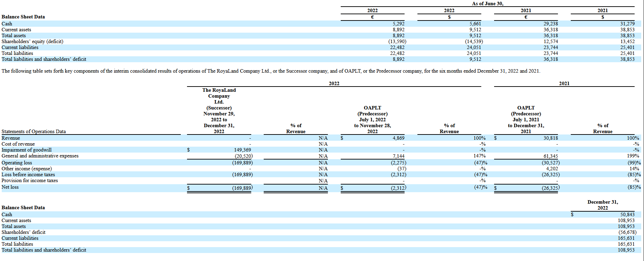This screenshot has width=644, height=261.
Task: Click December 2022 cash value 50,843
Action: pyautogui.click(x=627, y=214)
